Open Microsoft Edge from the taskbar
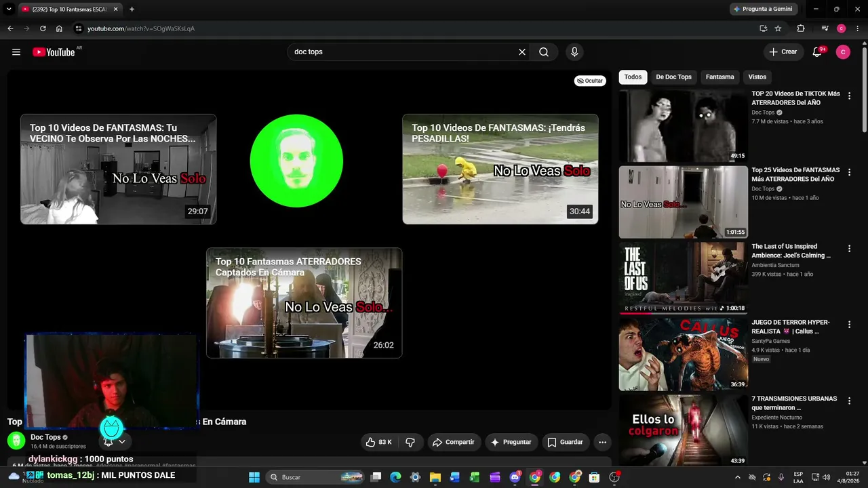The width and height of the screenshot is (868, 488). point(396,477)
